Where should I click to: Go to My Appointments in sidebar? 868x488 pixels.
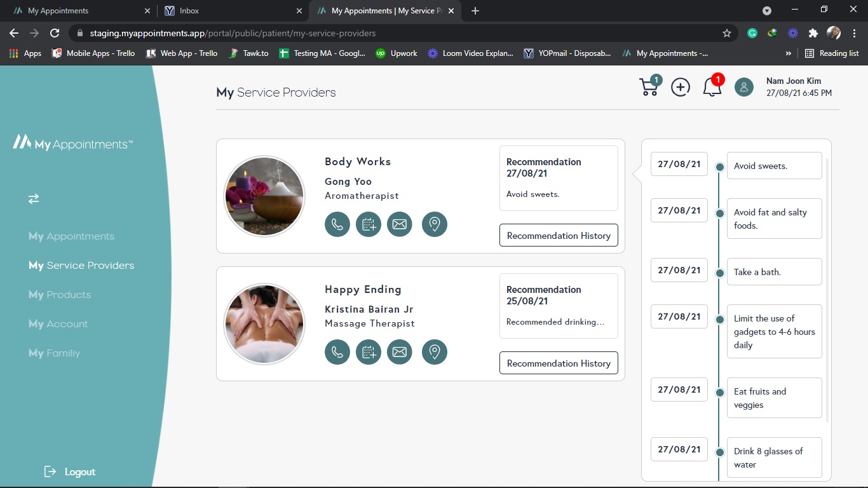point(71,236)
